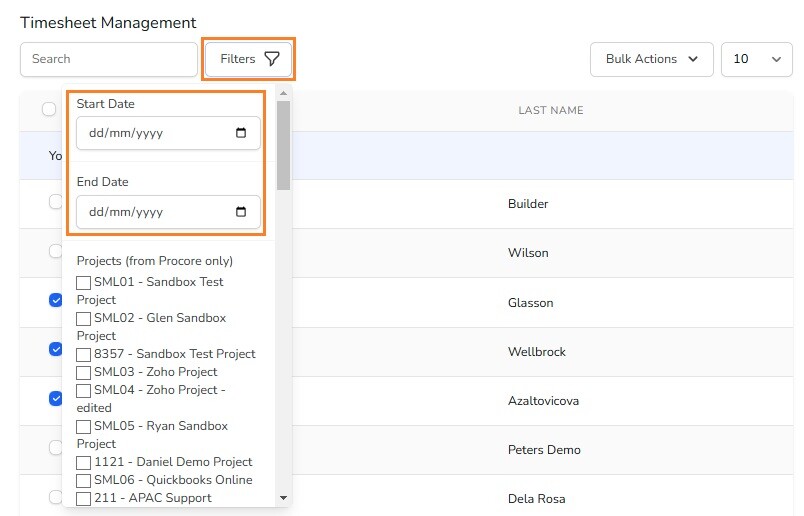Check the 1121 - Daniel Demo Project checkbox
The height and width of the screenshot is (516, 804).
coord(83,463)
